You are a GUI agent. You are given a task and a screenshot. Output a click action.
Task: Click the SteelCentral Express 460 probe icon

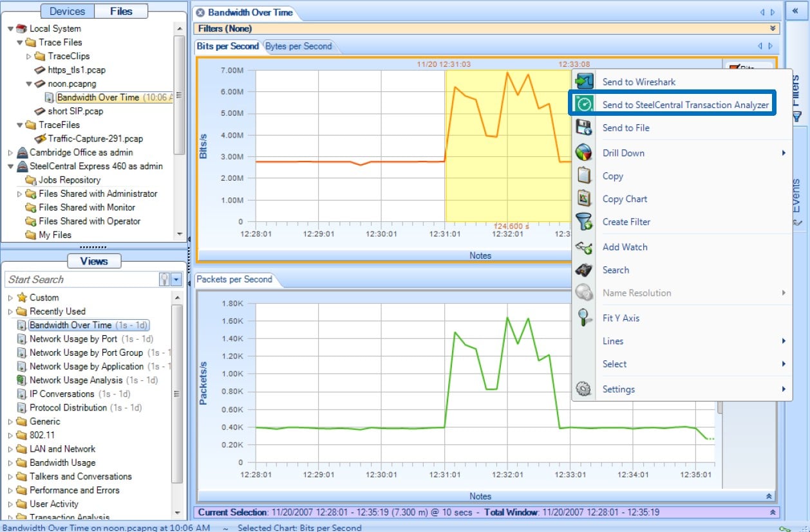click(x=22, y=166)
